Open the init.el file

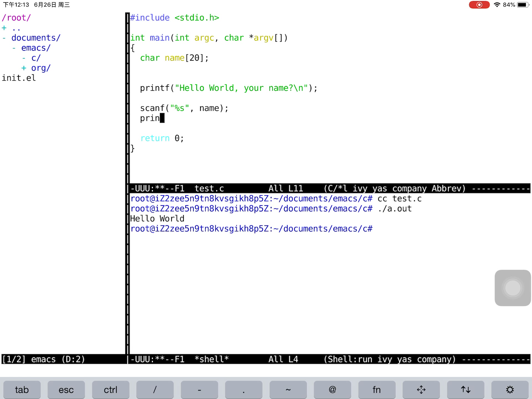pyautogui.click(x=19, y=78)
